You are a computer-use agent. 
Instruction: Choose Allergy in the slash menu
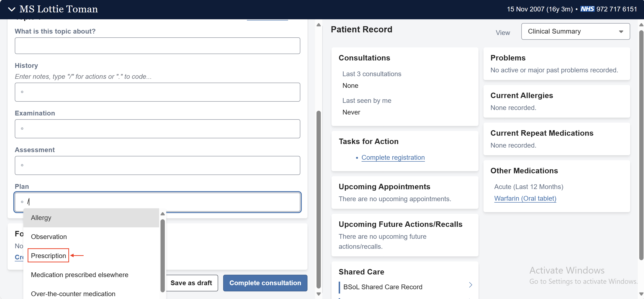(41, 218)
